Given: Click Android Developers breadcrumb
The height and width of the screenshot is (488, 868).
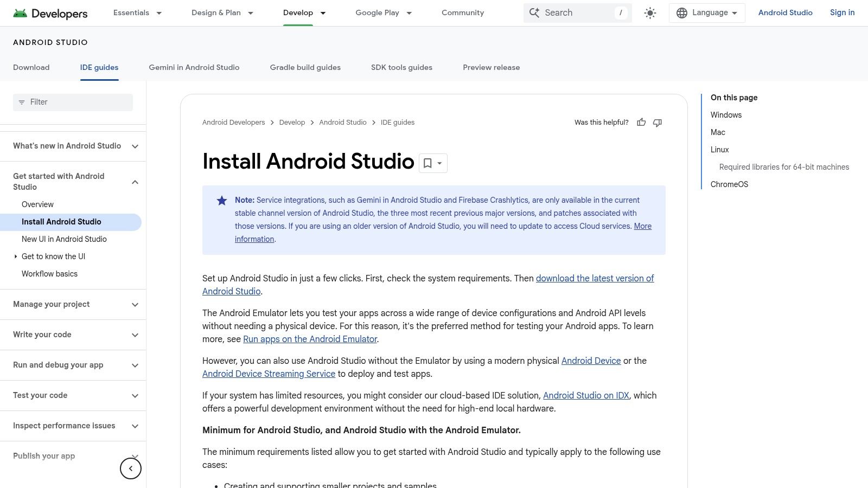Looking at the screenshot, I should (233, 123).
